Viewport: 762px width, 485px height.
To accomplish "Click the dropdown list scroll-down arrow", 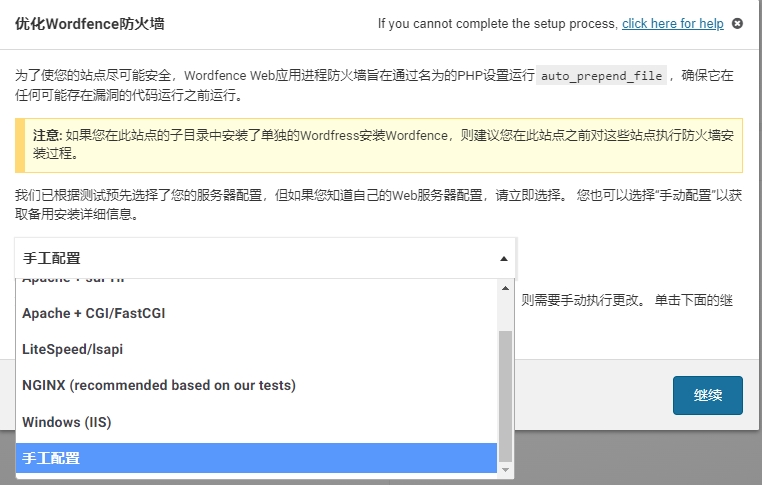I will coord(505,469).
